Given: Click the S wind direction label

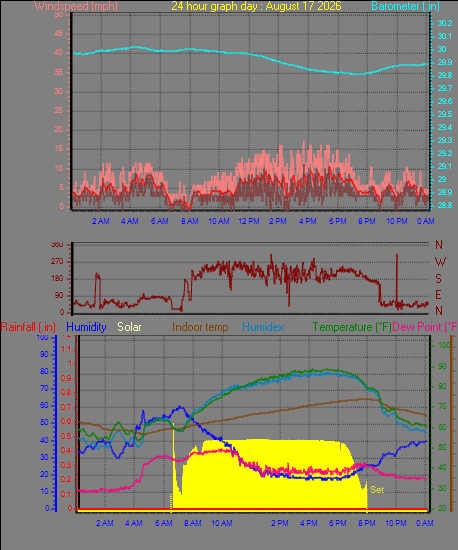Looking at the screenshot, I should point(438,279).
